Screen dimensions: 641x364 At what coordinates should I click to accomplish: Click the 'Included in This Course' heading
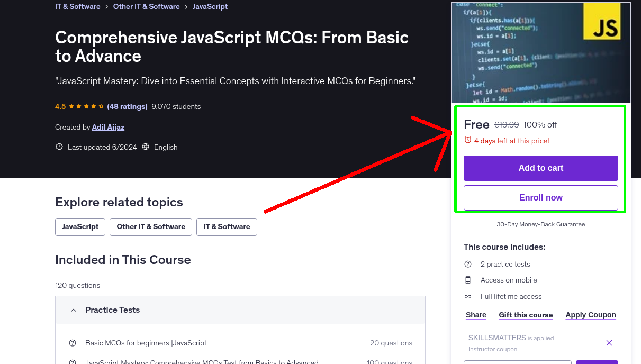[123, 260]
